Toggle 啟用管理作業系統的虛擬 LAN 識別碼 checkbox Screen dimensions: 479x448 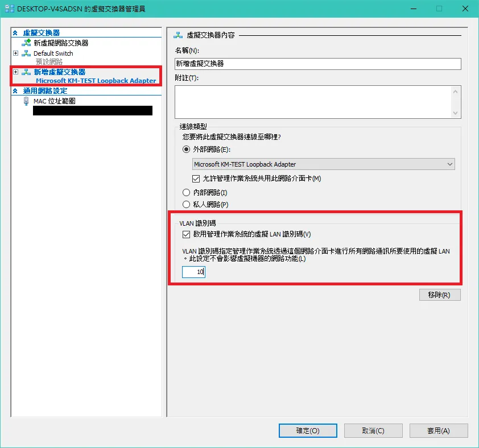pos(186,234)
